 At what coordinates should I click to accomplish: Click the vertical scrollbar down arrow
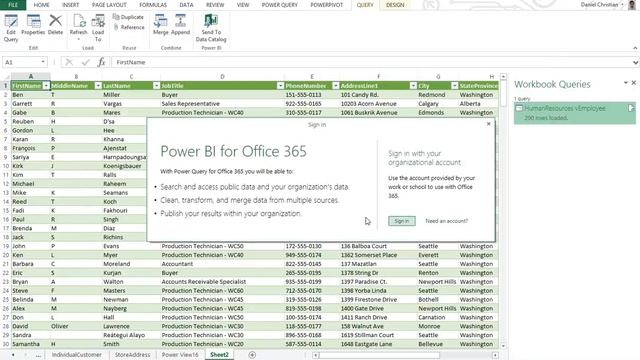[503, 346]
